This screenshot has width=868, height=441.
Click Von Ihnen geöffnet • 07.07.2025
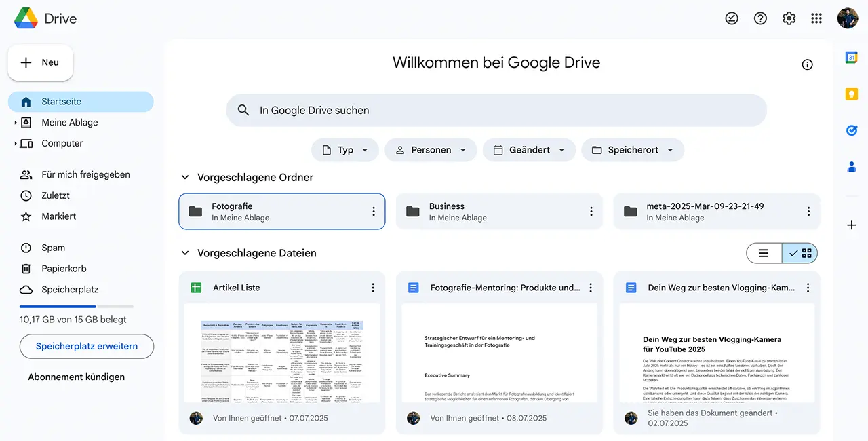tap(271, 418)
